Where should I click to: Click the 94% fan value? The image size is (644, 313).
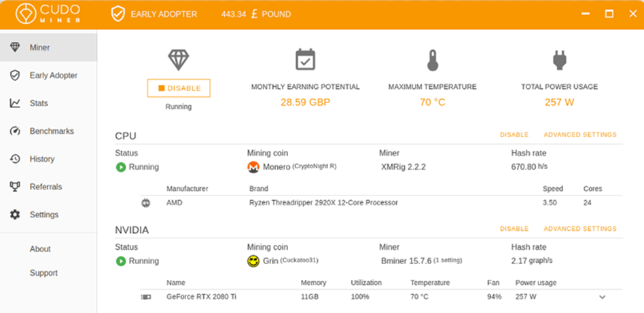[x=494, y=297]
